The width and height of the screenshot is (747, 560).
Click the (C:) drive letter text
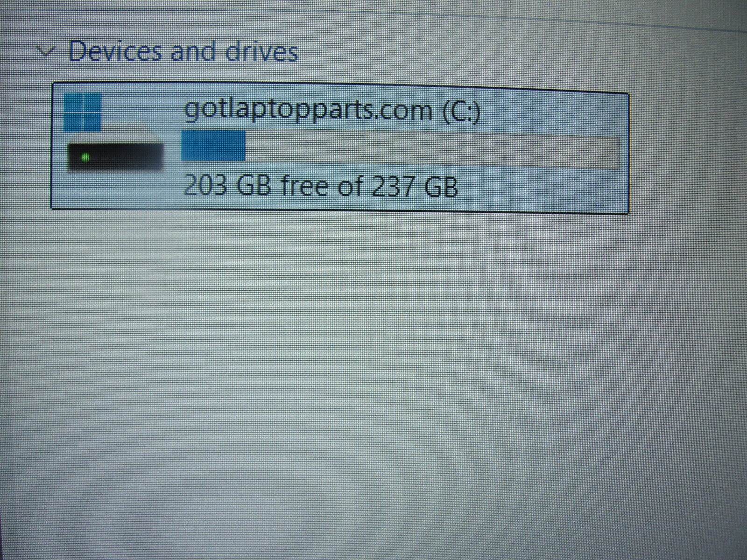[x=461, y=112]
